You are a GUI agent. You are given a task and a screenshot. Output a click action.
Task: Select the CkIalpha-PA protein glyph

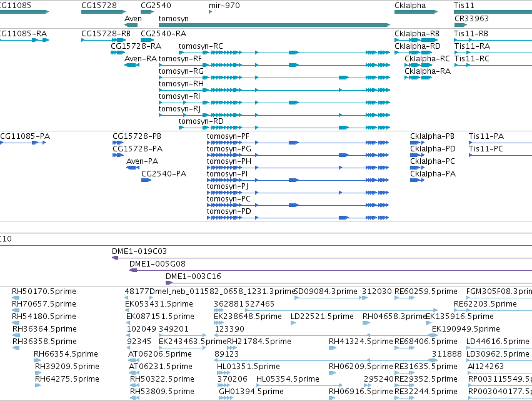[418, 180]
